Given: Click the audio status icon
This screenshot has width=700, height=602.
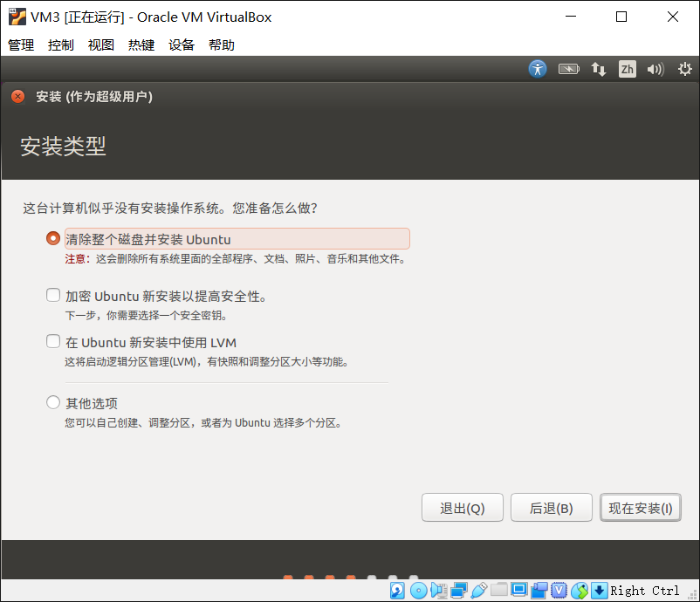Looking at the screenshot, I should coord(439,591).
